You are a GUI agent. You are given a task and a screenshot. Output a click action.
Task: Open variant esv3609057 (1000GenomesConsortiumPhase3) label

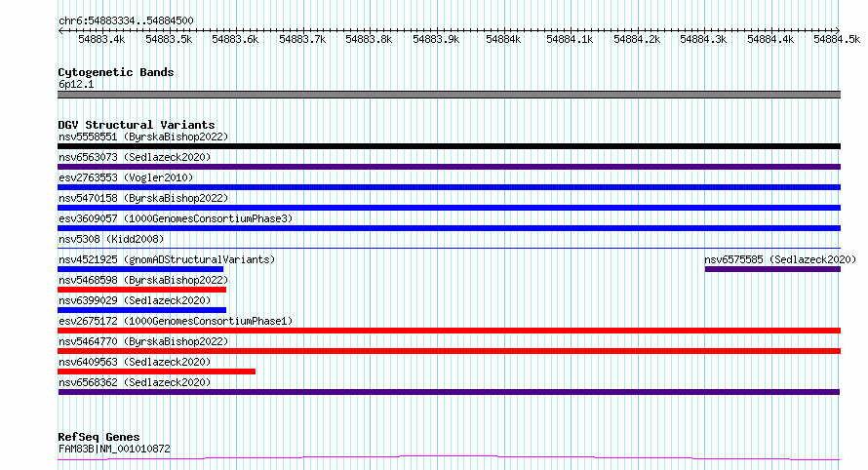(176, 218)
